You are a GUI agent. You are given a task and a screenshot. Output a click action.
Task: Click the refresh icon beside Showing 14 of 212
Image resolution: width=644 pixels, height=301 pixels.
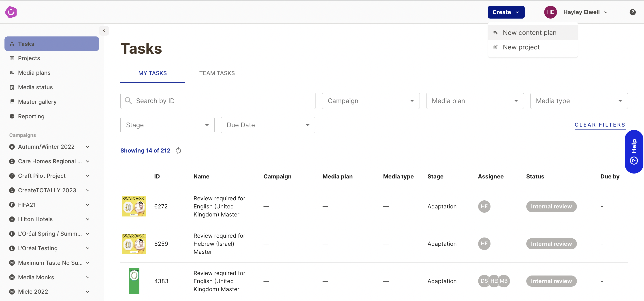tap(178, 151)
